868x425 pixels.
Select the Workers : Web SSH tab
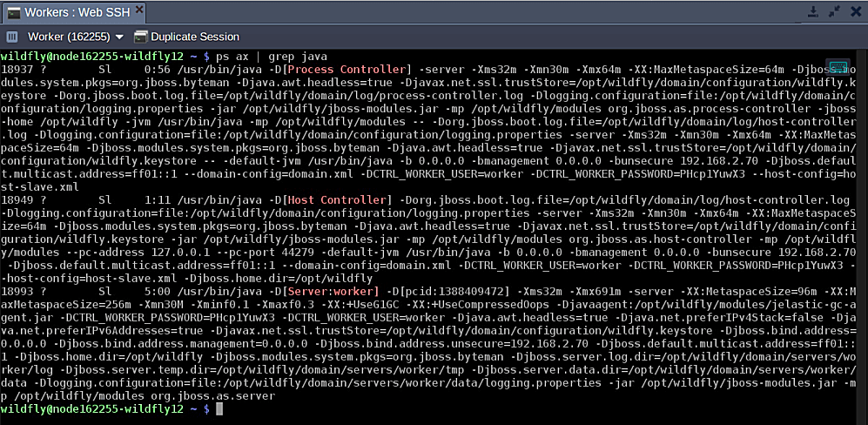74,11
